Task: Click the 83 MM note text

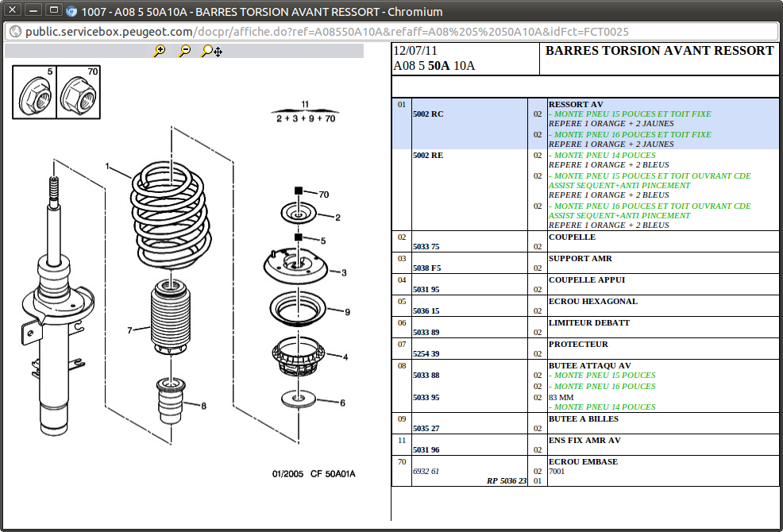Action: [561, 398]
